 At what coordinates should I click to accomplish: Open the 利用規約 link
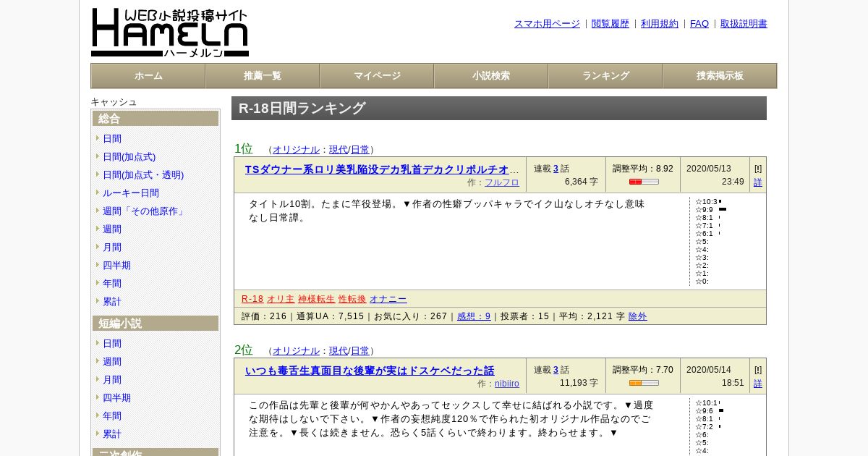coord(660,24)
